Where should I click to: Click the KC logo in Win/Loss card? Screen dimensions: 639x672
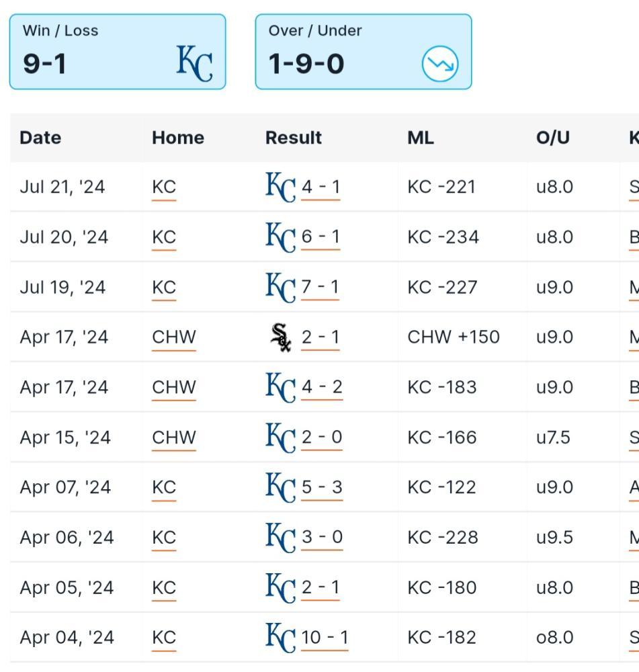[195, 63]
